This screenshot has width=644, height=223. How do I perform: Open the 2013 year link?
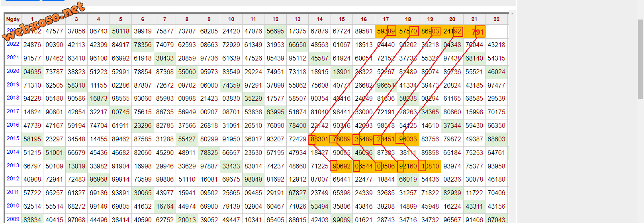click(x=13, y=166)
